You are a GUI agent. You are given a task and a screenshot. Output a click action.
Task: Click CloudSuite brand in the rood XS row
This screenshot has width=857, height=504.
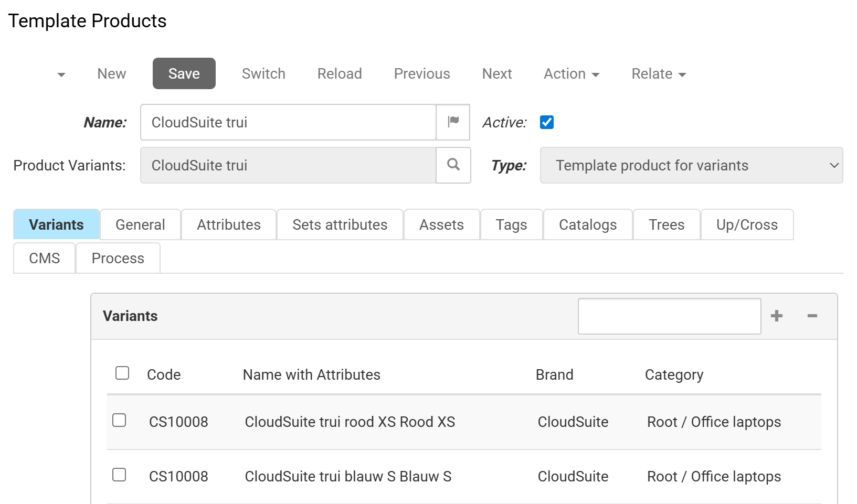pyautogui.click(x=573, y=422)
